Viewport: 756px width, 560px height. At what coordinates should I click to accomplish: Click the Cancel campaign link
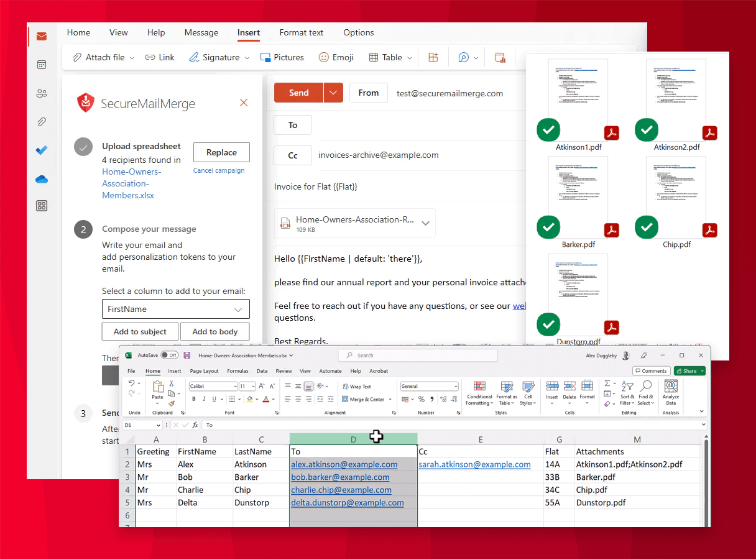[219, 170]
